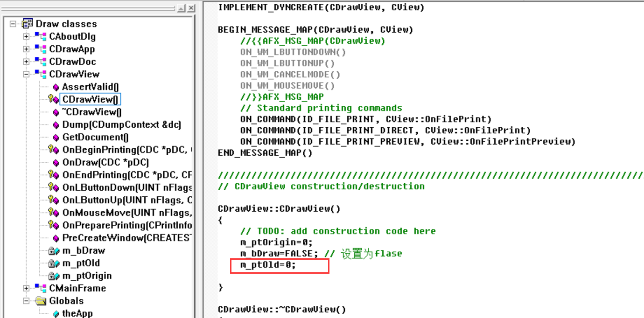Image resolution: width=644 pixels, height=318 pixels.
Task: Click the ON_WM_CANCELMODE() code line
Action: coord(290,75)
